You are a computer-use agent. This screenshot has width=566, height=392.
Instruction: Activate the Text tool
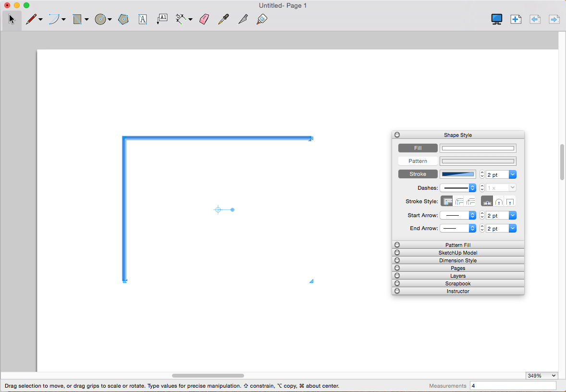(143, 19)
